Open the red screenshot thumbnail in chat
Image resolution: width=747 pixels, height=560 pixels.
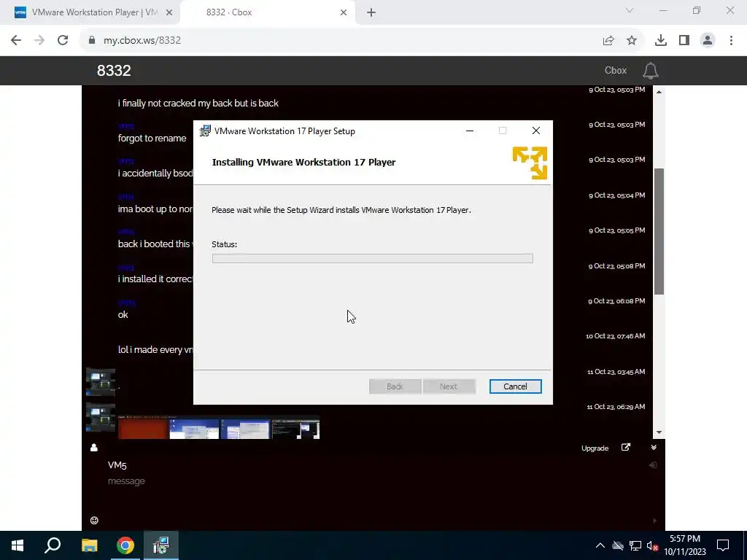[142, 429]
